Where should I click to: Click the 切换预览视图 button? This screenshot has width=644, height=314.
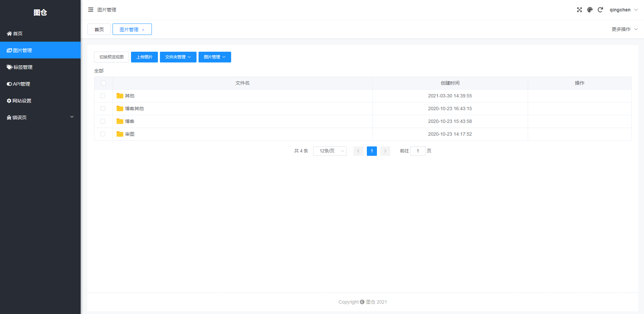click(112, 57)
